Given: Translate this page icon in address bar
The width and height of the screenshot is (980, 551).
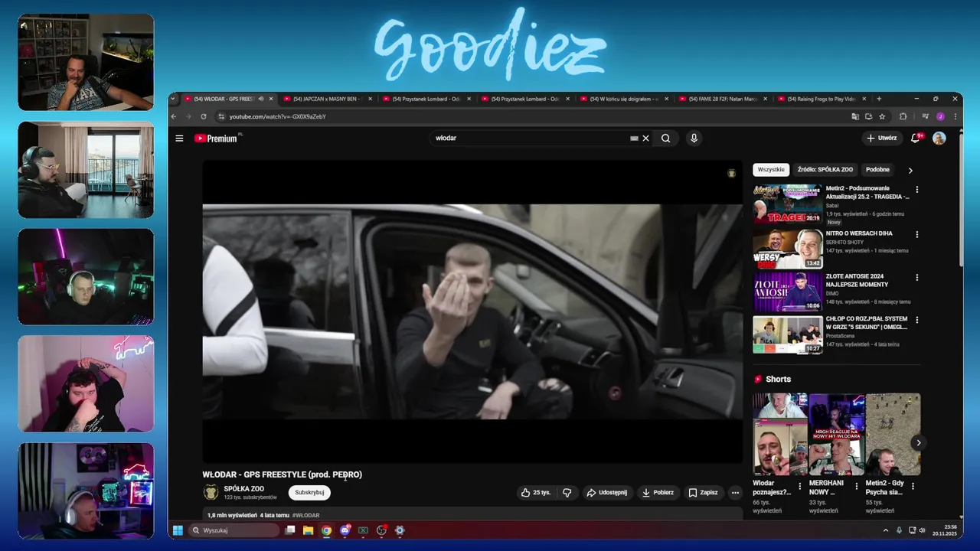Looking at the screenshot, I should pyautogui.click(x=855, y=116).
